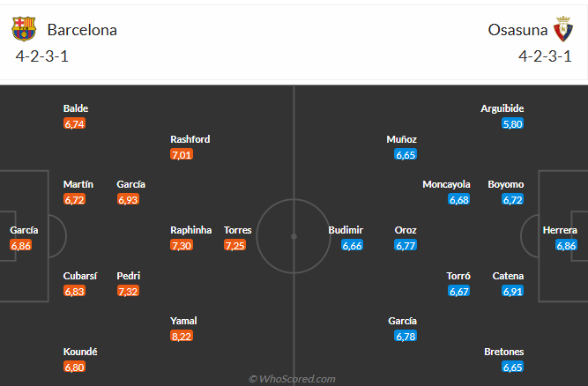The height and width of the screenshot is (386, 588).
Task: Open player Torres on the pitch
Action: pyautogui.click(x=237, y=230)
